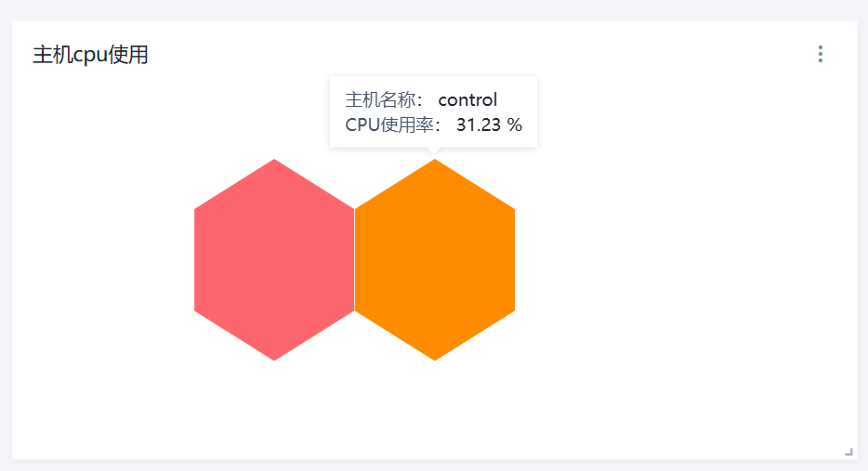Click the "主机cpu使用" panel title
This screenshot has height=471, width=868.
click(x=90, y=55)
